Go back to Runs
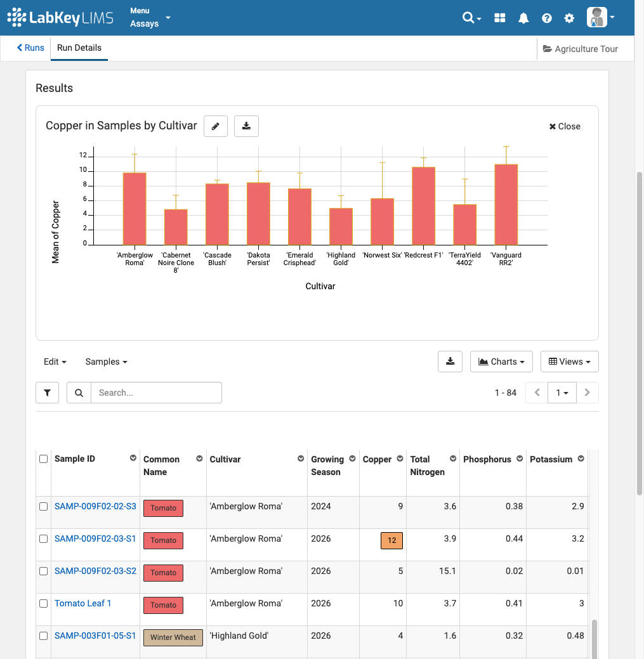644x659 pixels. pyautogui.click(x=30, y=48)
